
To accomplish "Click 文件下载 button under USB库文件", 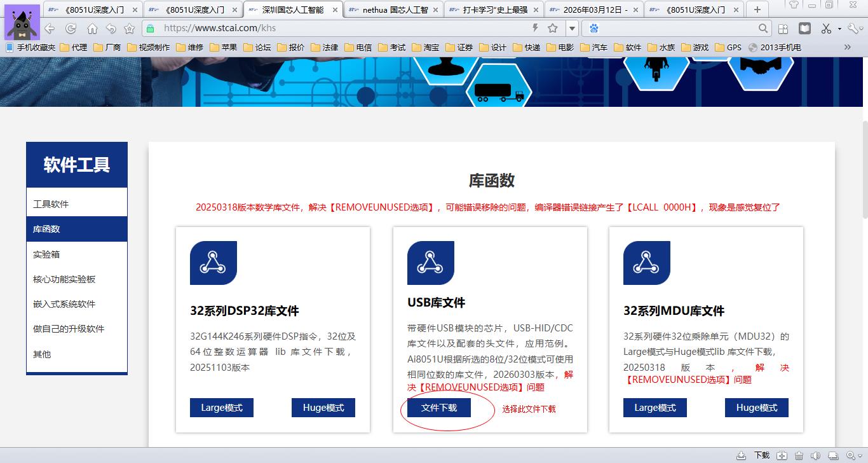I will click(x=439, y=408).
